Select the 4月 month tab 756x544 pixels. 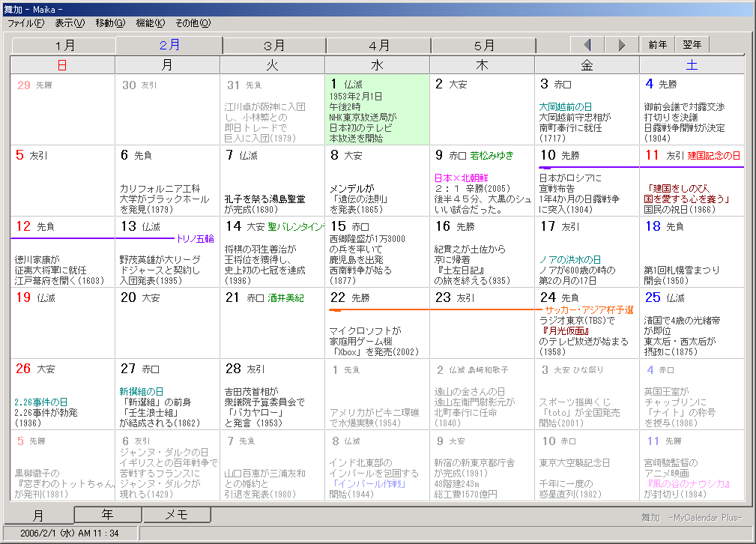379,46
